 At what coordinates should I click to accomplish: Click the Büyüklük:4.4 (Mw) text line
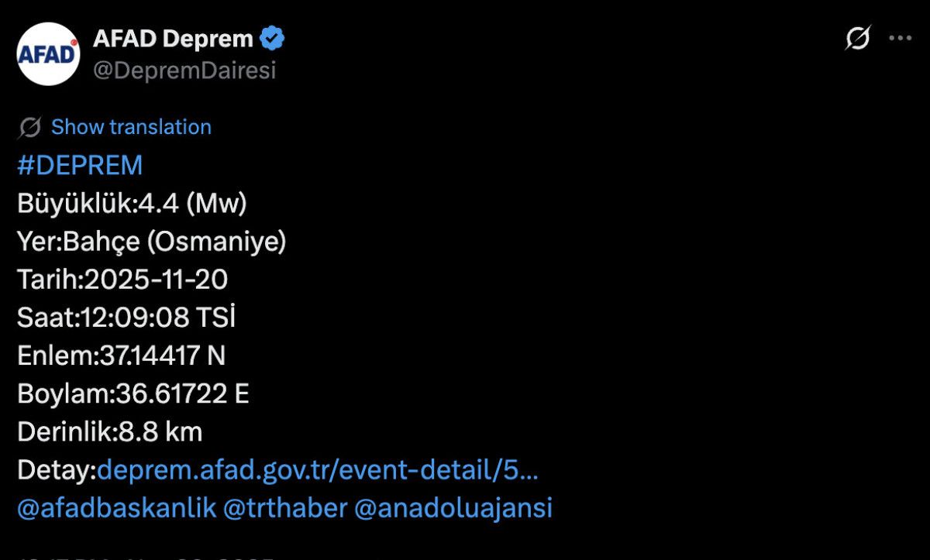click(x=132, y=204)
